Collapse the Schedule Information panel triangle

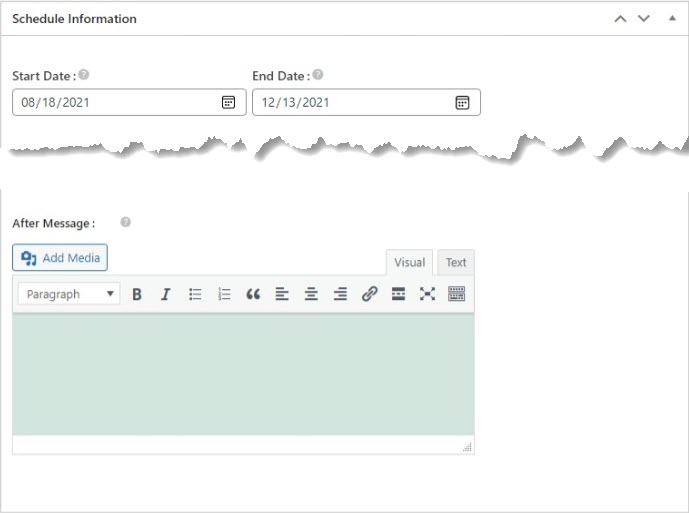click(672, 18)
